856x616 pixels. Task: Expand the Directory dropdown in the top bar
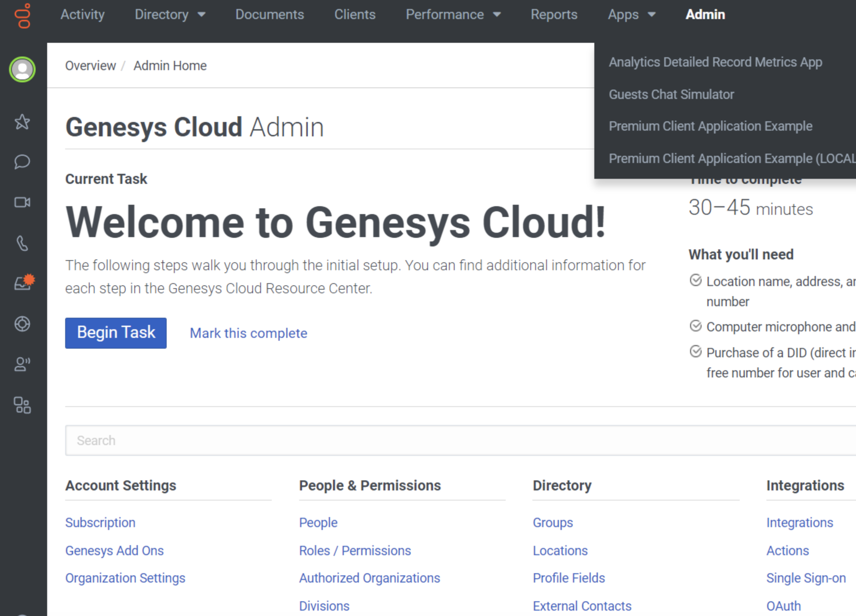(x=170, y=15)
